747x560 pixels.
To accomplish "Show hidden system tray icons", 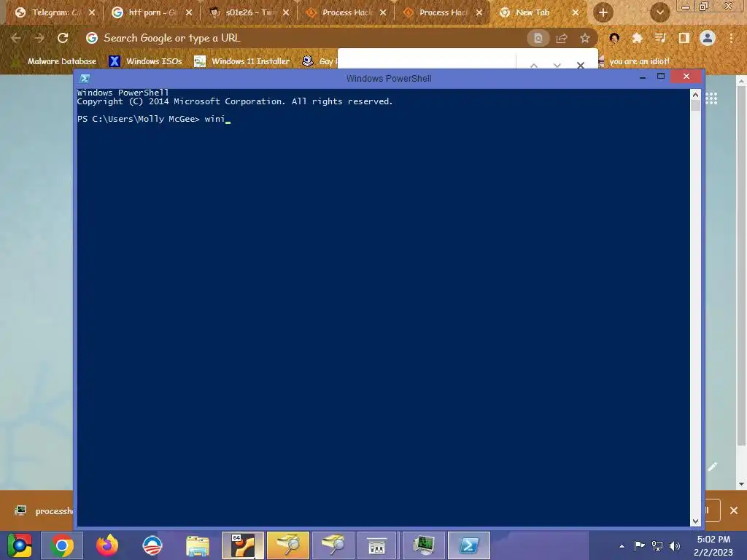I will (x=622, y=546).
